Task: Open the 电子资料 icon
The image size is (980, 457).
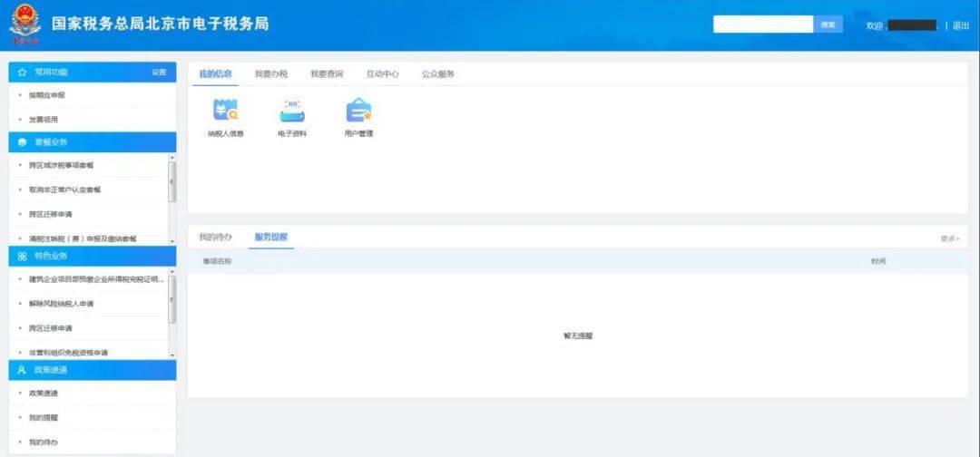Action: 292,110
